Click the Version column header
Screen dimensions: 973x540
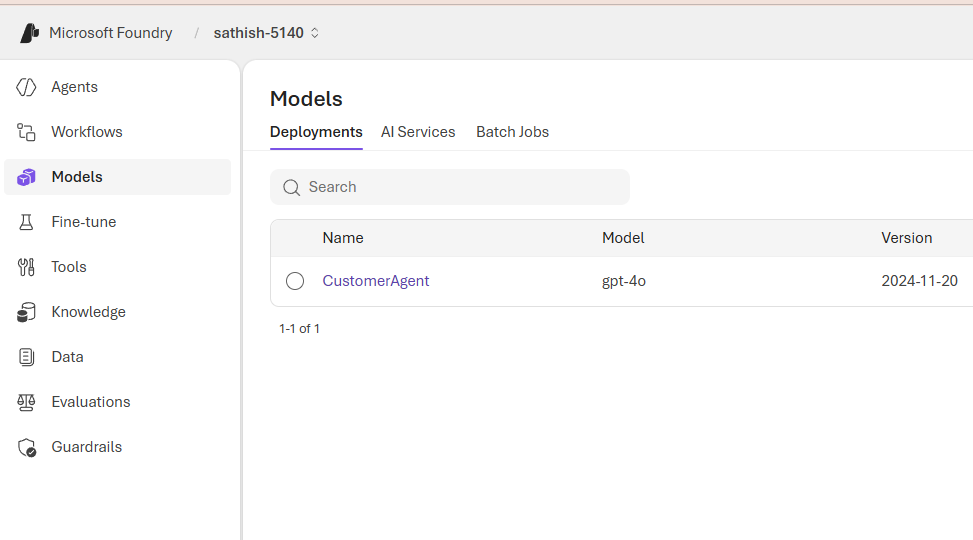pos(906,238)
